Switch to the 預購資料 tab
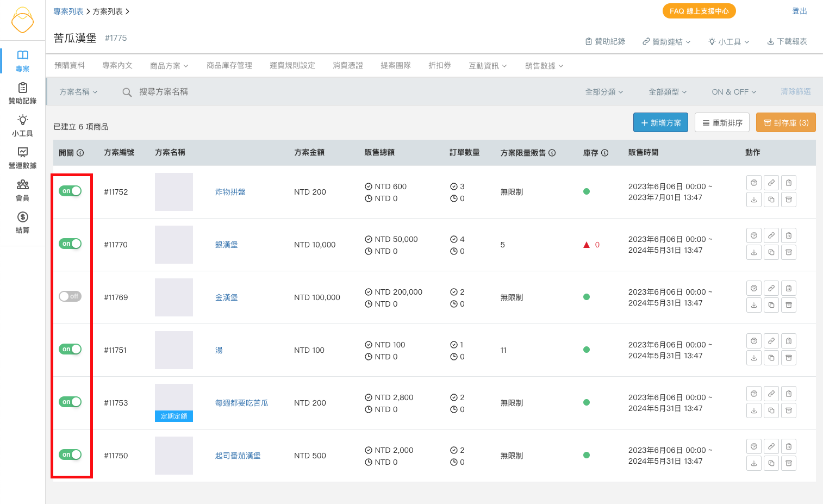Screen dimensions: 823x504 [x=70, y=65]
